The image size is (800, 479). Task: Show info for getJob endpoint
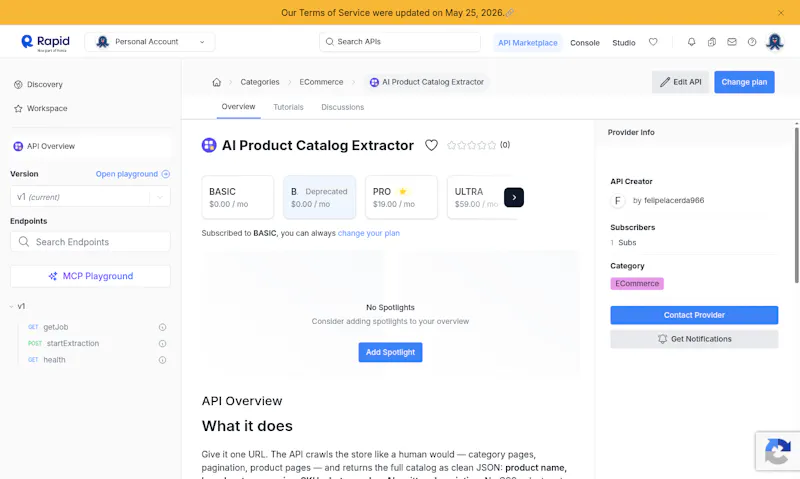coord(162,327)
